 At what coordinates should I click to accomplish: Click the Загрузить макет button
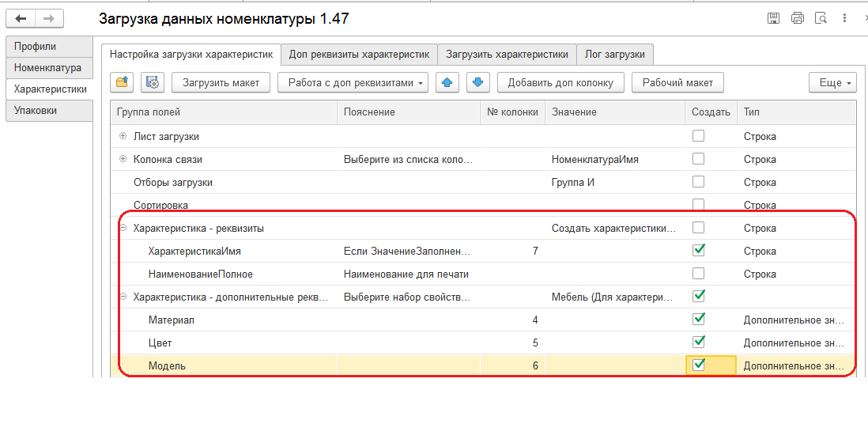(221, 82)
